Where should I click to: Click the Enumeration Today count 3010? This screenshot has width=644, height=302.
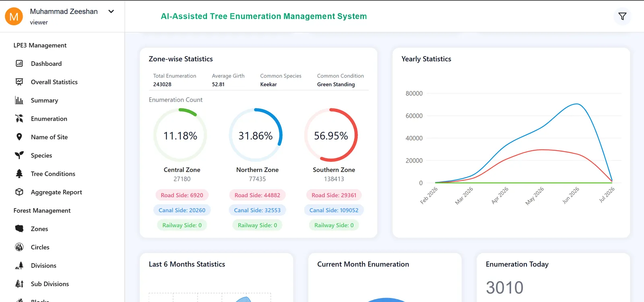click(505, 288)
